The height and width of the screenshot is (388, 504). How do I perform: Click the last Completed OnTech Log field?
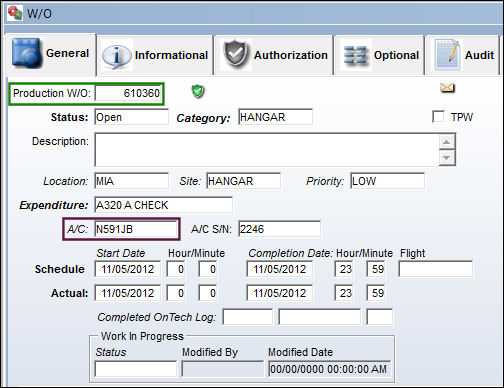point(380,317)
